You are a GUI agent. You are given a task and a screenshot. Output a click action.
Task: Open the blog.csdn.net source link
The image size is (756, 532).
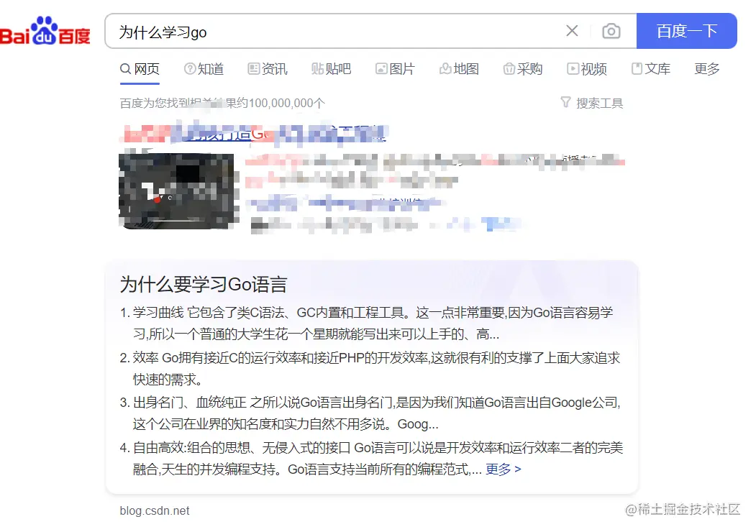pos(154,510)
